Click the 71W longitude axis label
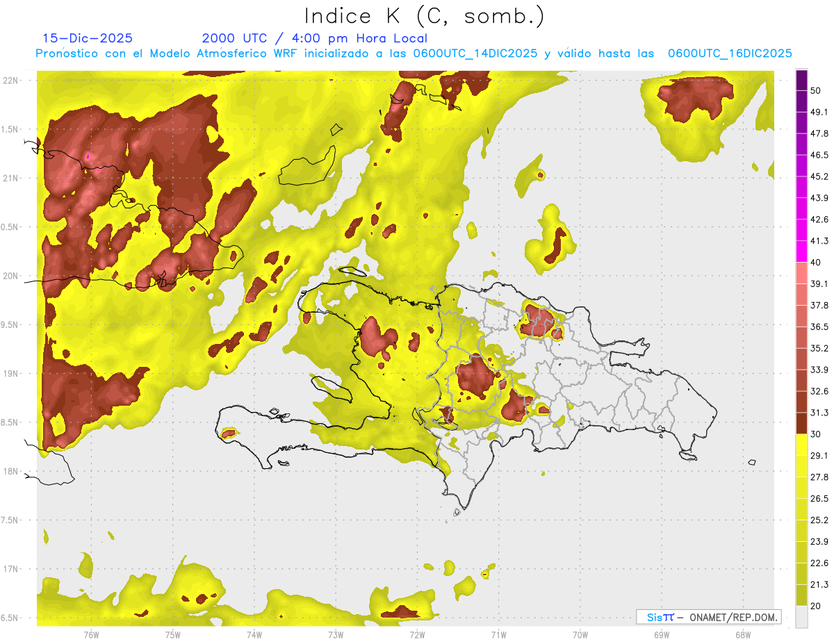The width and height of the screenshot is (834, 644). [498, 634]
